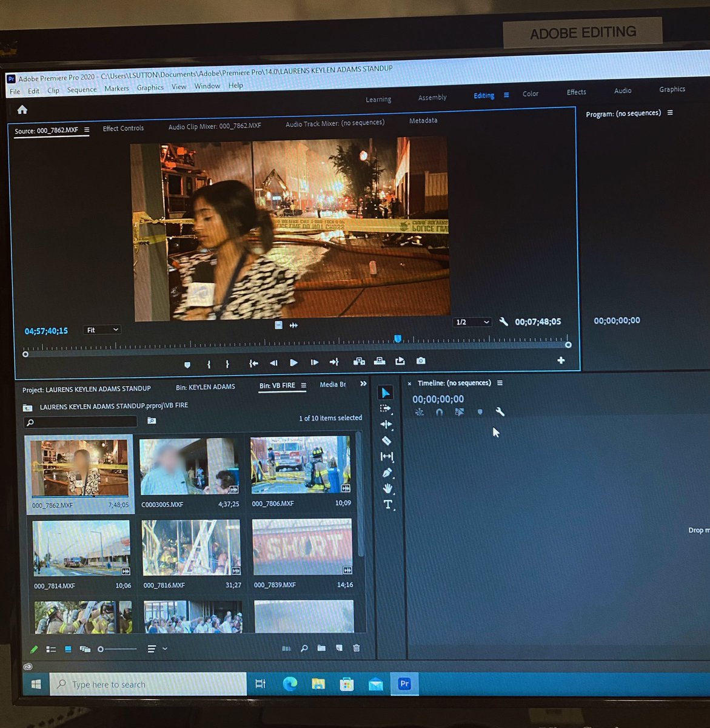710x728 pixels.
Task: Select the 000_7839.MXF clip thumbnail
Action: (x=301, y=546)
